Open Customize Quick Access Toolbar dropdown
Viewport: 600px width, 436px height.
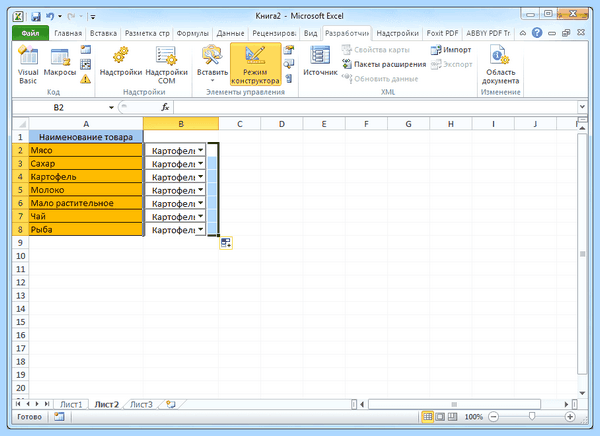point(93,17)
